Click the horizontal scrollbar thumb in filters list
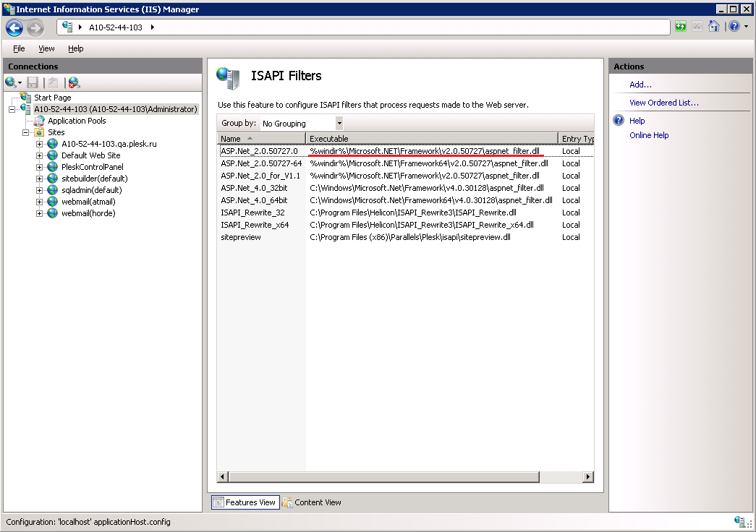Image resolution: width=756 pixels, height=532 pixels. coord(383,477)
